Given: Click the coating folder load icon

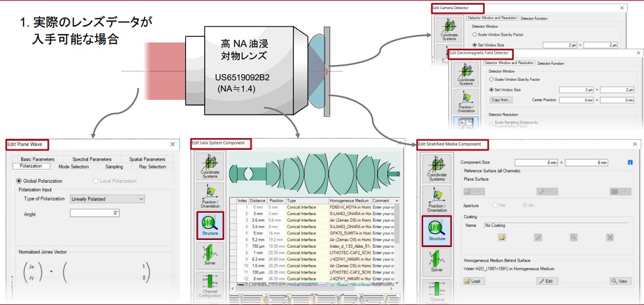Looking at the screenshot, I should pos(502,237).
